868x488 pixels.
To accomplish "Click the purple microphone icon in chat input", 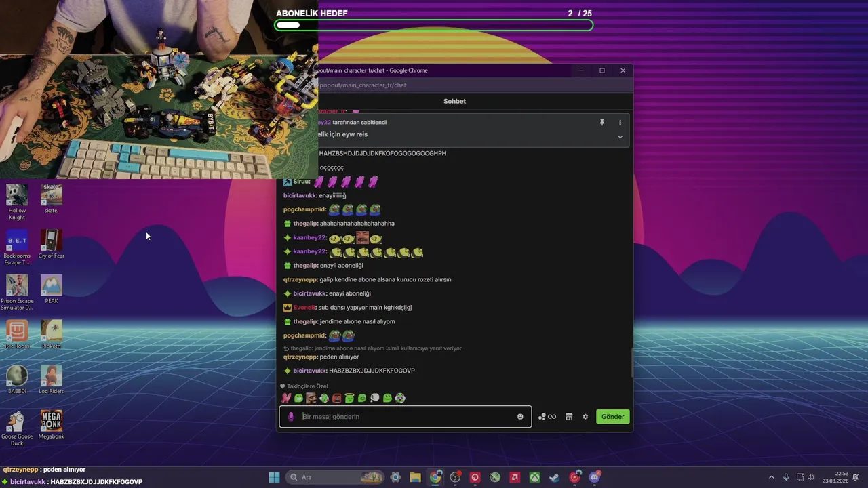I will click(291, 417).
